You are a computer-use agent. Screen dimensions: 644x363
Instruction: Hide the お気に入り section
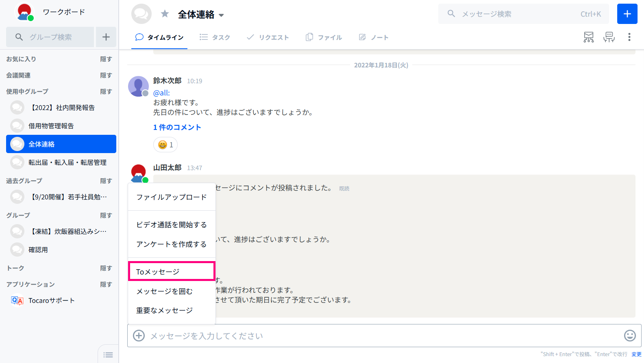[x=106, y=59]
